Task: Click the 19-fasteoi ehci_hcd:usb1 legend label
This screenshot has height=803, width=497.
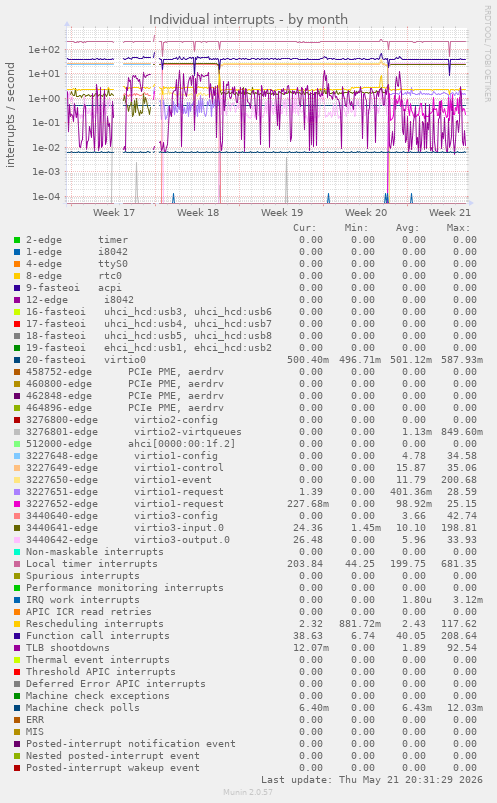Action: [x=149, y=348]
